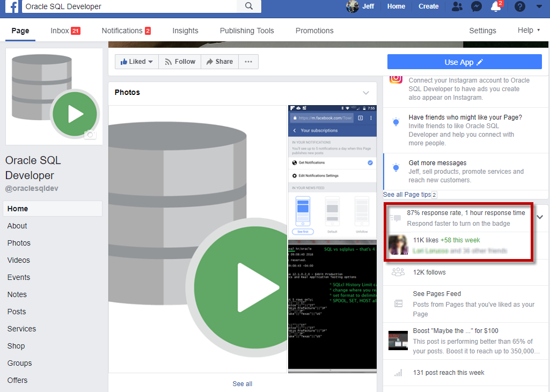Open the SQL terminal screenshot photo
The height and width of the screenshot is (392, 550).
[332, 306]
